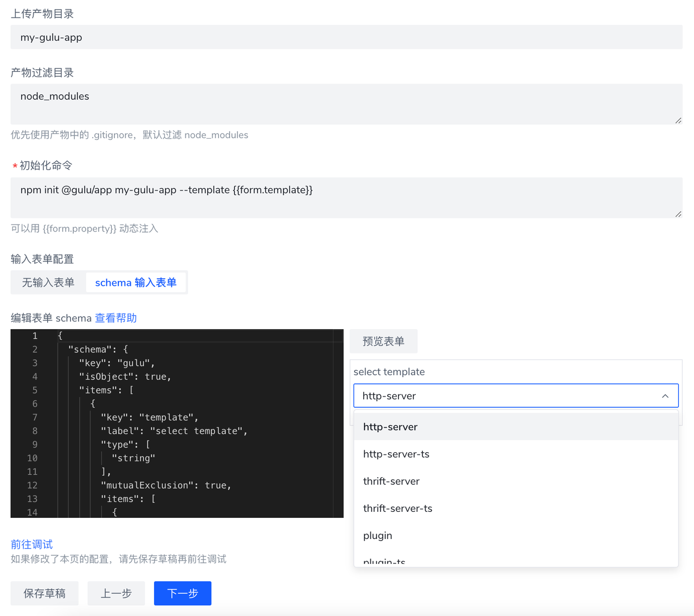Open the 查看帮助 link
694x616 pixels.
coord(116,318)
